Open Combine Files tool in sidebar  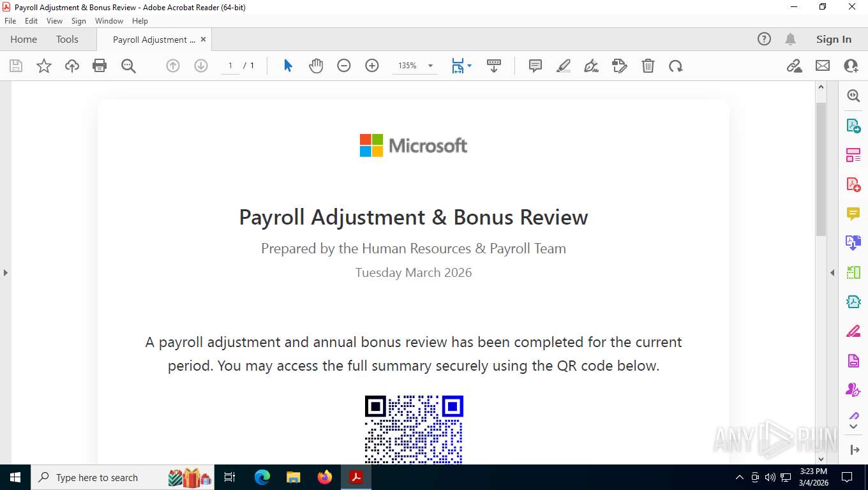853,243
